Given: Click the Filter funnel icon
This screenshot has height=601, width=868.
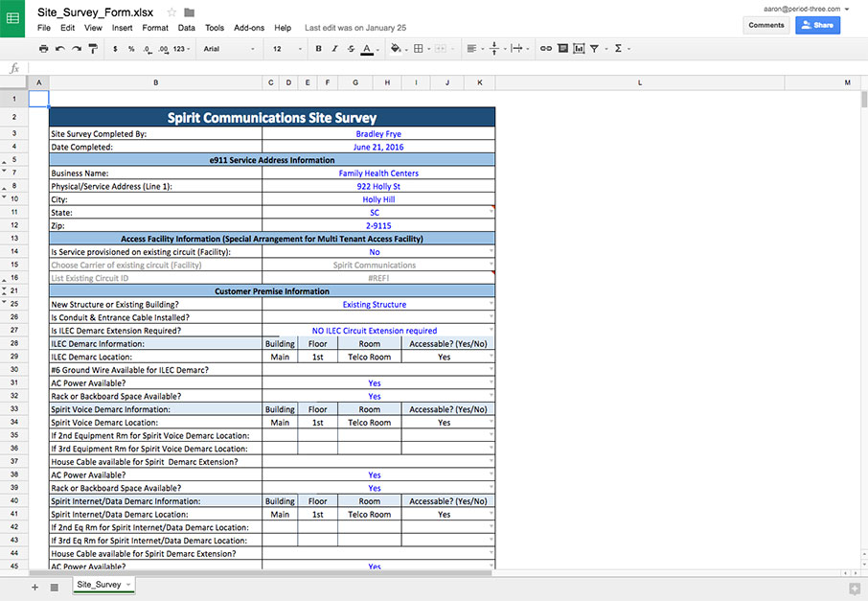Looking at the screenshot, I should pyautogui.click(x=594, y=49).
